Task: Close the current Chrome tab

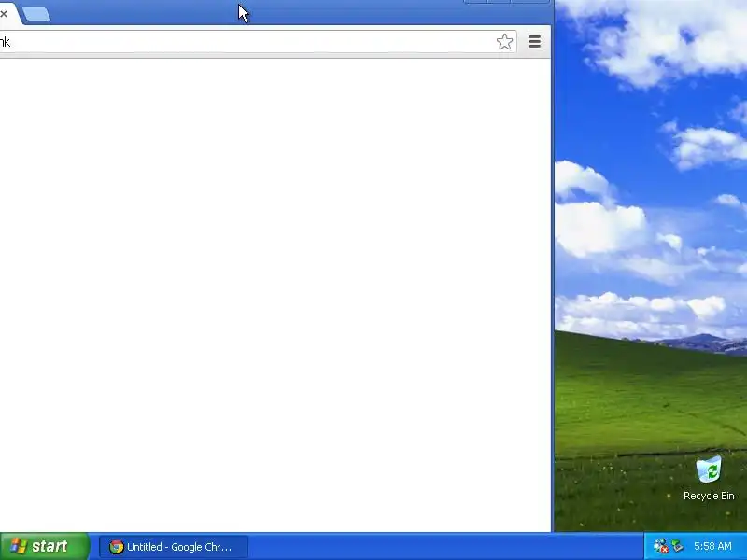Action: [x=4, y=14]
